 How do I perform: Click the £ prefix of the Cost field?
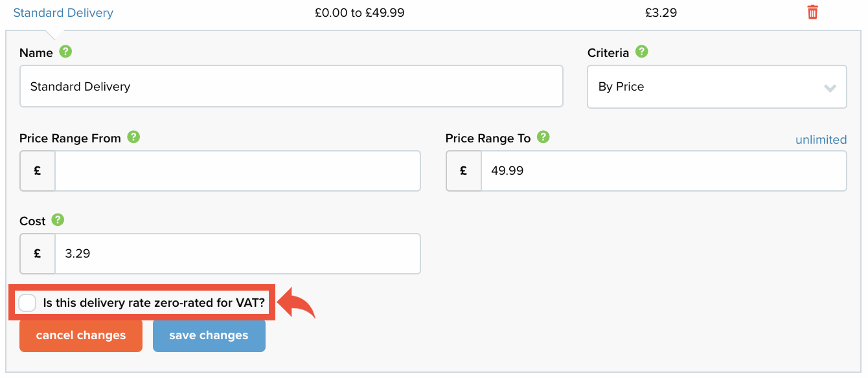(x=38, y=254)
